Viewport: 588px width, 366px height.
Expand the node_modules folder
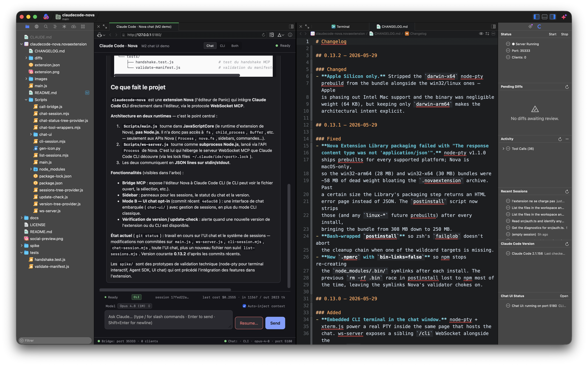(31, 169)
